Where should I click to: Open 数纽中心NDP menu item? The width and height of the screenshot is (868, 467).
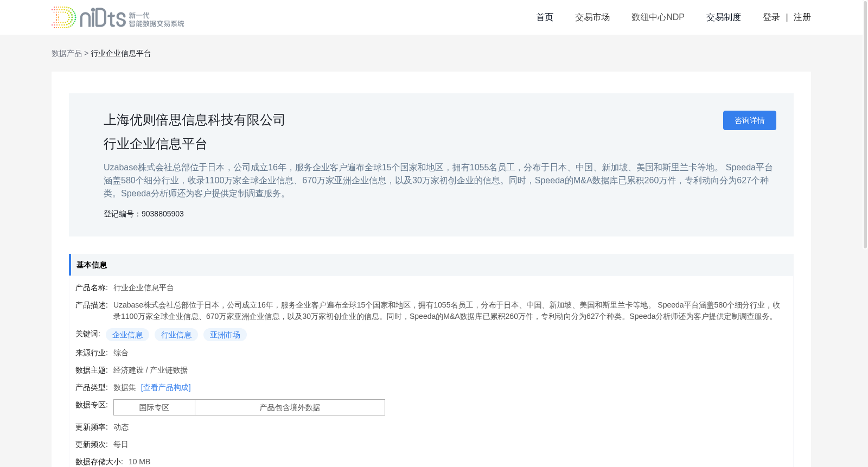pyautogui.click(x=658, y=17)
